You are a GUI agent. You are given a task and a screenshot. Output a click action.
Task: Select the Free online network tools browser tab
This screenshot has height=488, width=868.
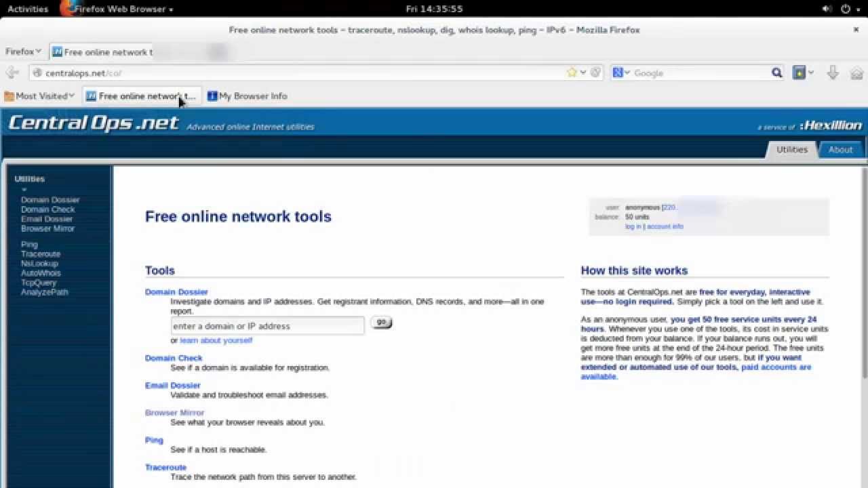click(x=102, y=52)
